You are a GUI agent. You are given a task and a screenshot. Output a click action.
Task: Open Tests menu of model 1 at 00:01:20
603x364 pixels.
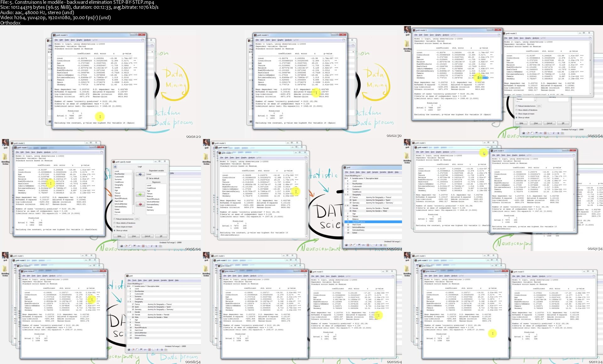(x=67, y=40)
